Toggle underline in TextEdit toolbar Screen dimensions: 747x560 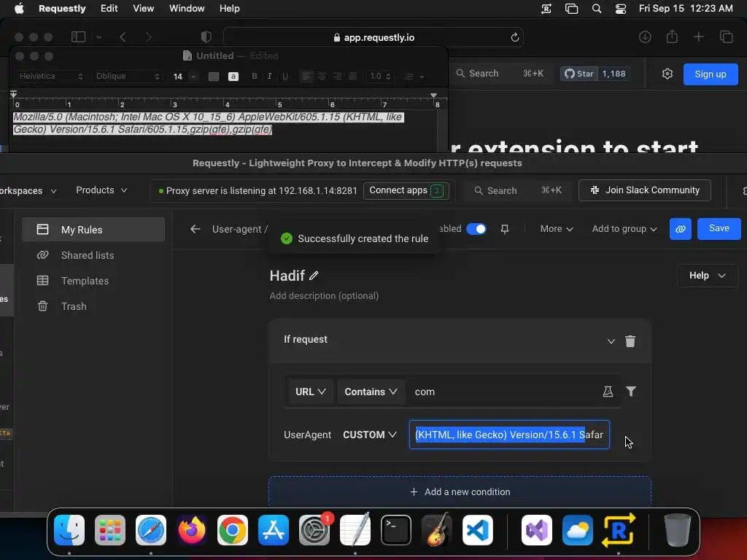(x=285, y=76)
